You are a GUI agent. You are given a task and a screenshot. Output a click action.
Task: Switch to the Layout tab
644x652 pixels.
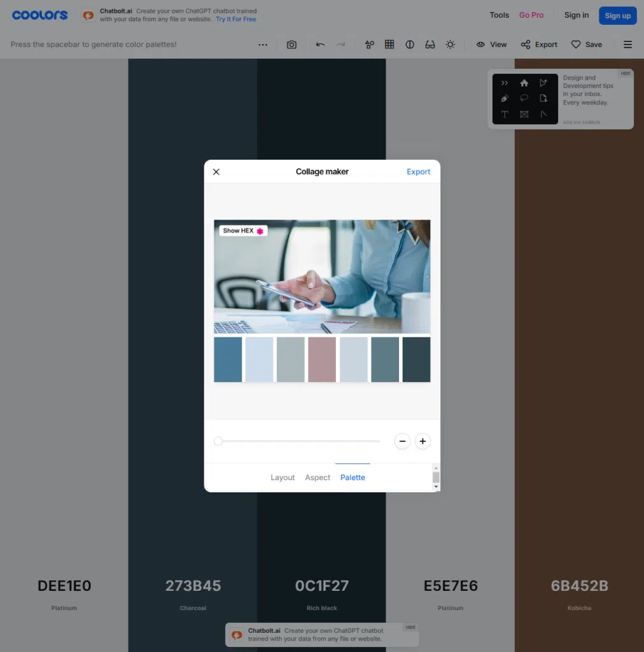point(283,478)
